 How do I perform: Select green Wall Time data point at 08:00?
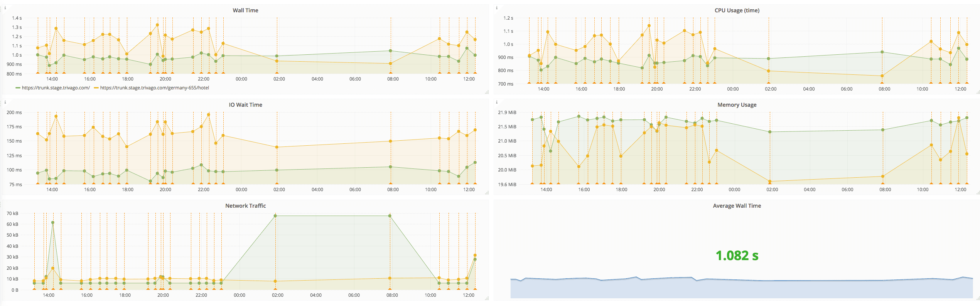[391, 50]
